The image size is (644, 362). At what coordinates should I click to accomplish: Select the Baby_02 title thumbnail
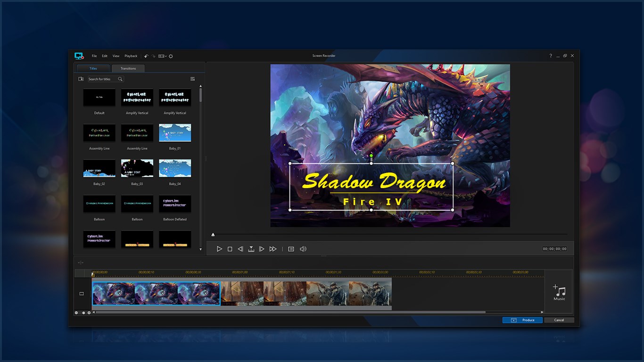[99, 168]
